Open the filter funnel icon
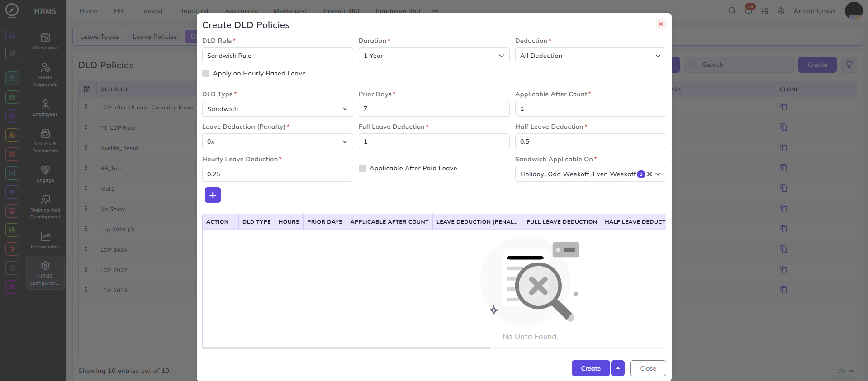The height and width of the screenshot is (381, 868). 849,65
